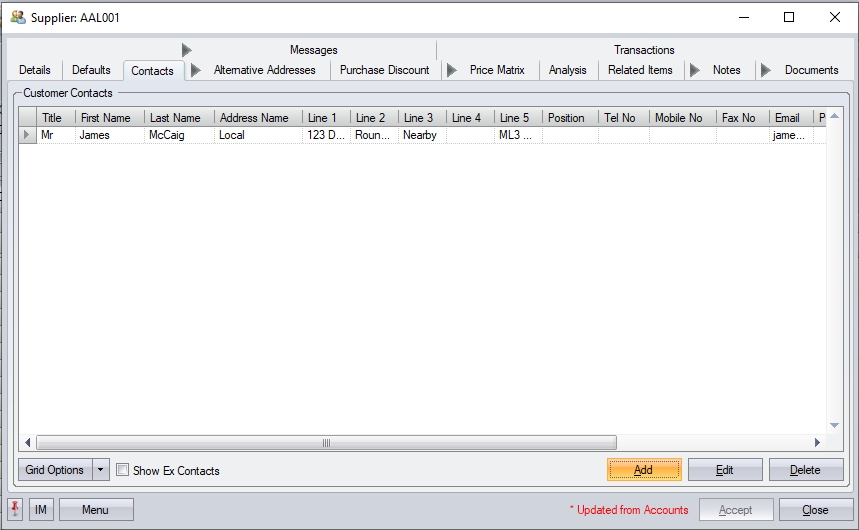Switch to the Details tab
This screenshot has width=859, height=530.
(x=35, y=70)
